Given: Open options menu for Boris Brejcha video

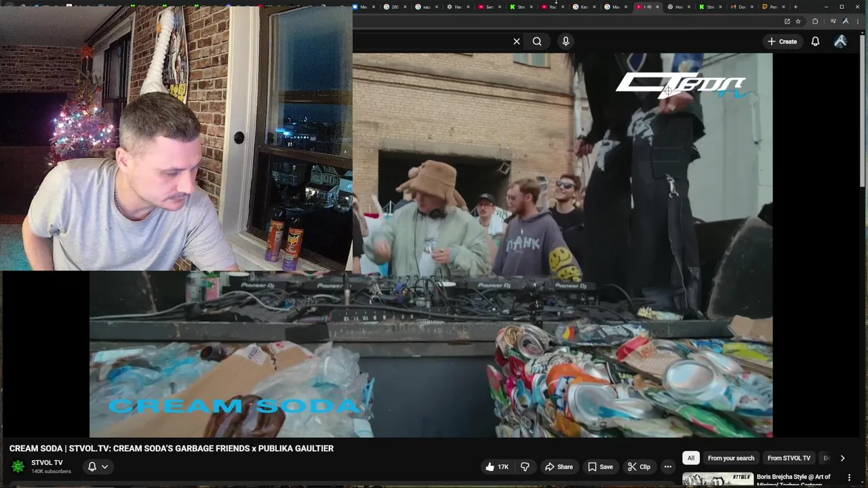Looking at the screenshot, I should 849,478.
